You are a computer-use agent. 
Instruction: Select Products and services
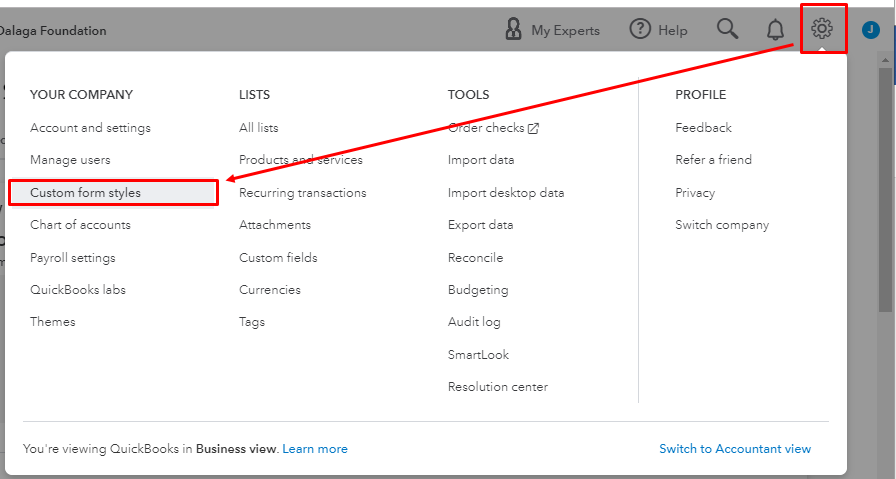pyautogui.click(x=300, y=160)
